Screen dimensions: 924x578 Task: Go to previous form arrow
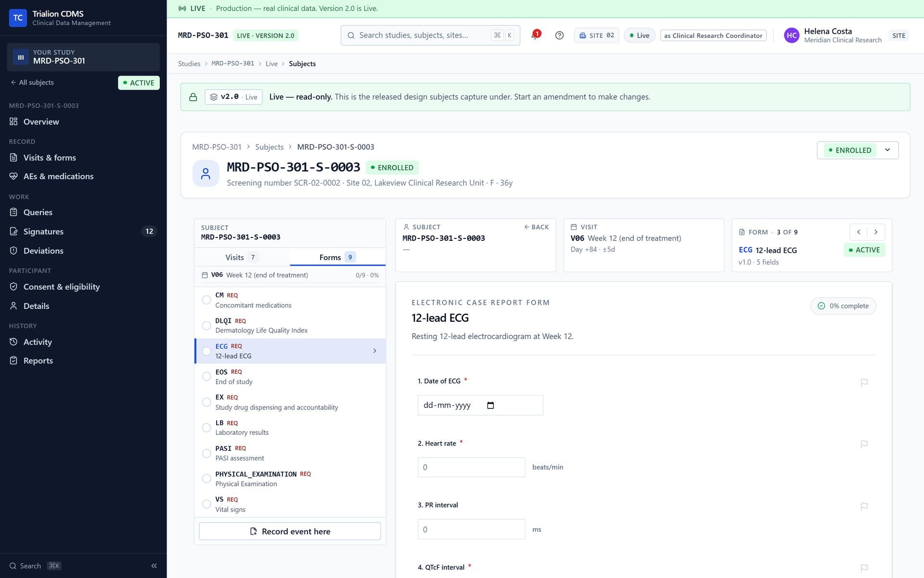coord(859,232)
